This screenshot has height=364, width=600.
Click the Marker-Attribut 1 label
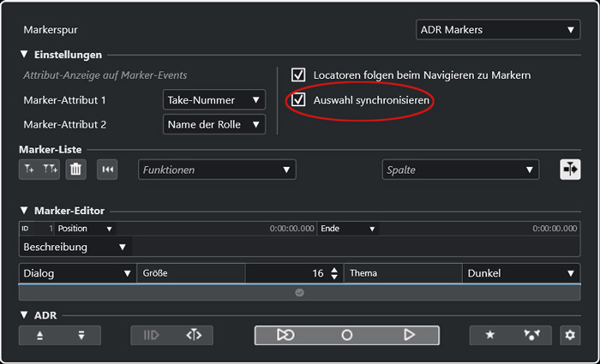pyautogui.click(x=64, y=100)
